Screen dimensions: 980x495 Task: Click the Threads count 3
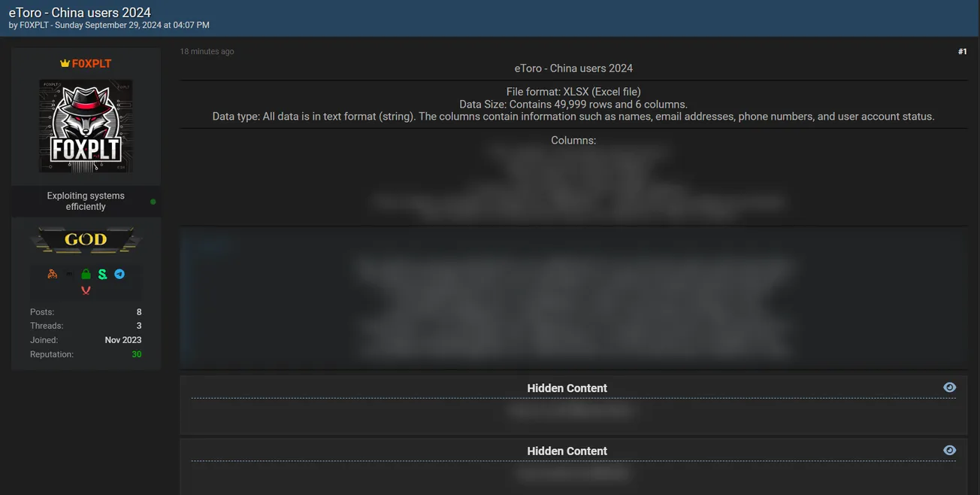click(139, 326)
